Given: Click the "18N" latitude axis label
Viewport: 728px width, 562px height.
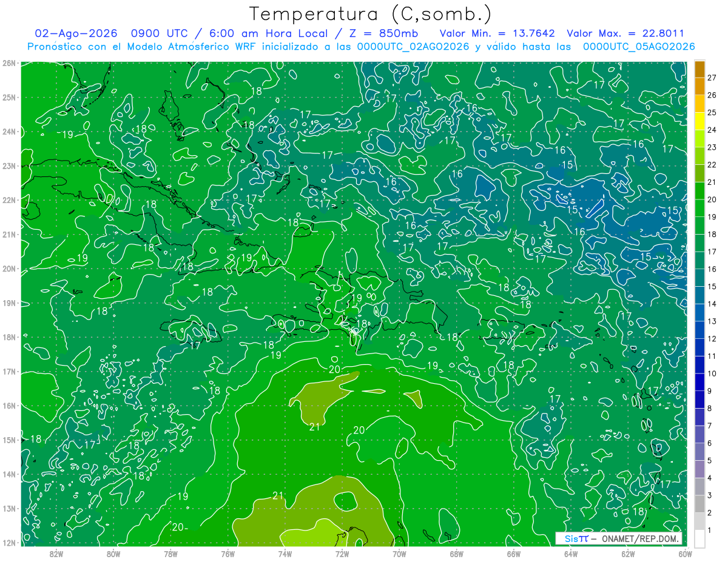Looking at the screenshot, I should tap(8, 337).
